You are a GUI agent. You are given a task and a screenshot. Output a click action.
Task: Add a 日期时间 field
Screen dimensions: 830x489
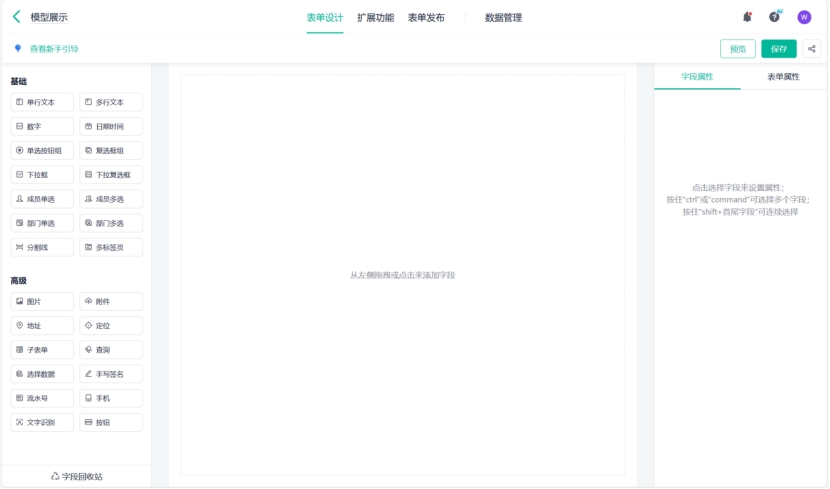tap(111, 126)
